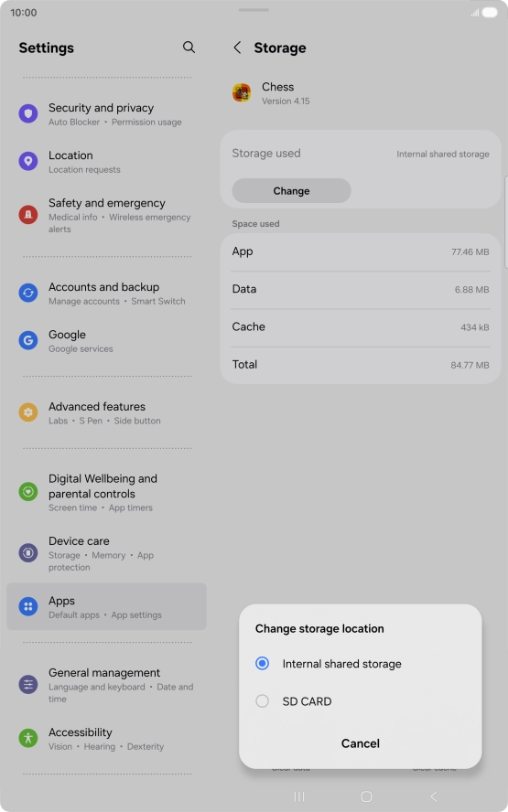Tap the back arrow beside Storage
This screenshot has height=812, width=508.
(x=237, y=48)
